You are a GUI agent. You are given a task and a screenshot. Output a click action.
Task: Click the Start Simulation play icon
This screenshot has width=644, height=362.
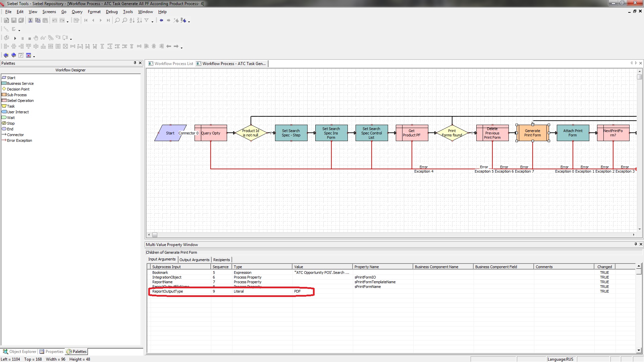tap(15, 38)
